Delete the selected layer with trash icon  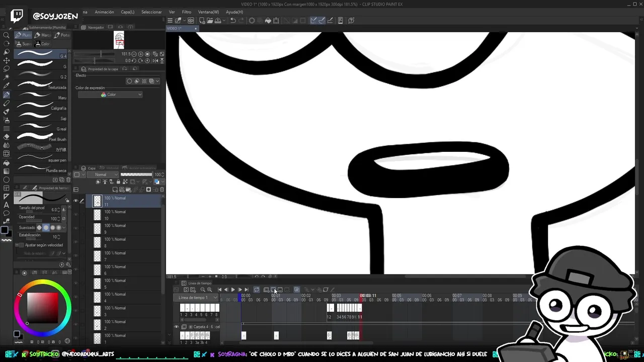162,190
